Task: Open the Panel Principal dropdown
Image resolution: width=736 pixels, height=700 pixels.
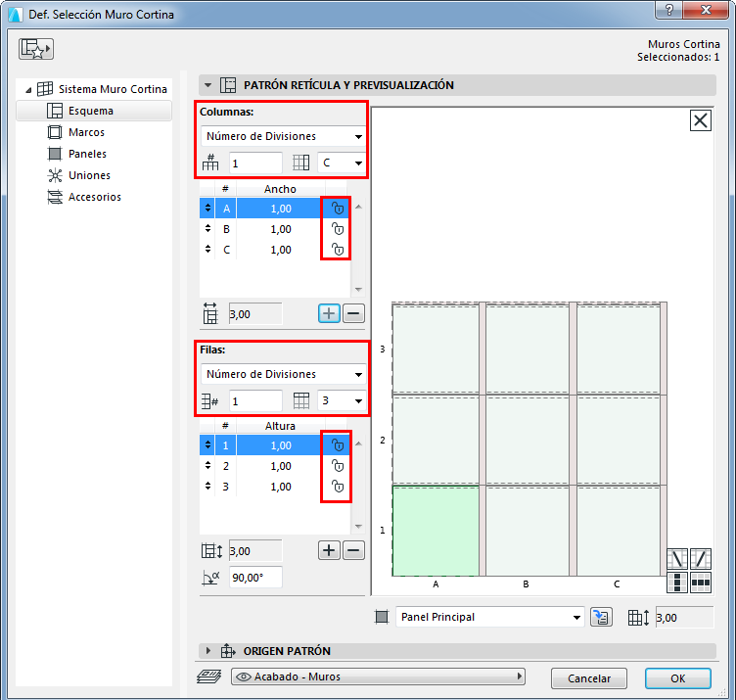Action: pos(490,617)
